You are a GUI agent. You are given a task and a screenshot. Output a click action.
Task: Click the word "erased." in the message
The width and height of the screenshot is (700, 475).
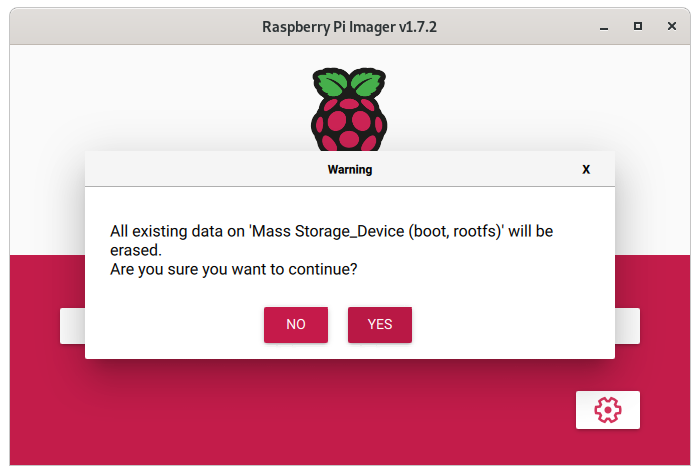tap(136, 250)
